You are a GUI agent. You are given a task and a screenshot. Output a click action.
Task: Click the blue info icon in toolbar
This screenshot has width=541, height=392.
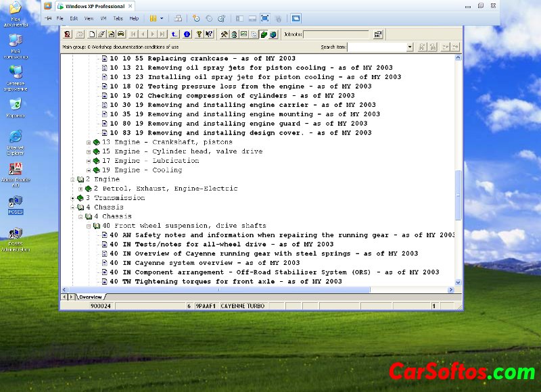pos(187,34)
